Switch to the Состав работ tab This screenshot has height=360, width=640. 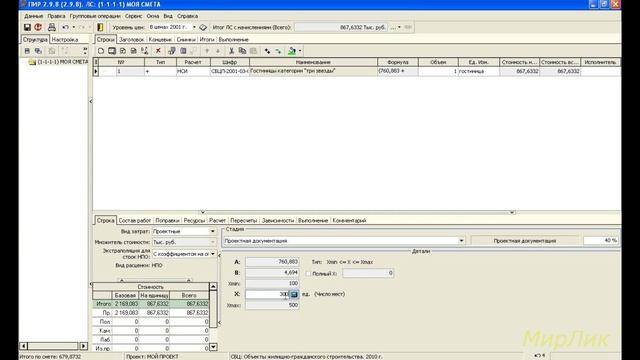[x=135, y=220]
